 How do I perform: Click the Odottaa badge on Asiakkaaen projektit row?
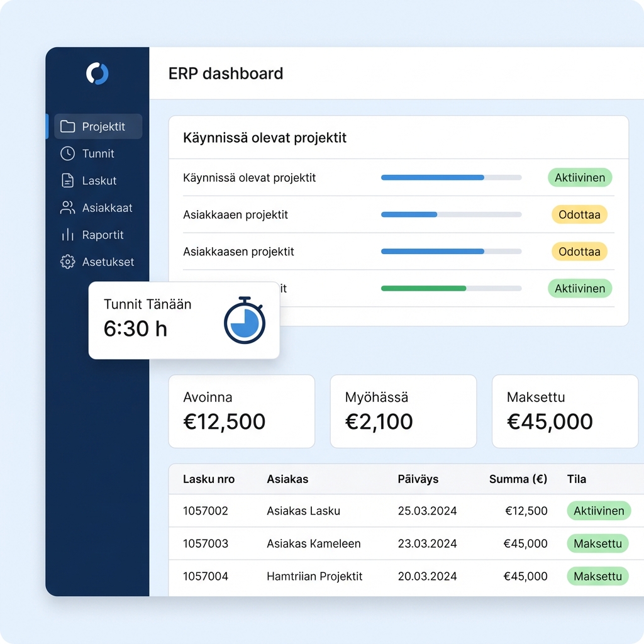point(579,214)
